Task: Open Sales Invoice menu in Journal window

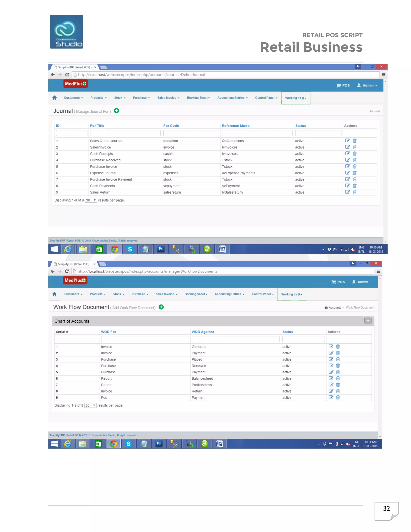Action: (x=168, y=98)
